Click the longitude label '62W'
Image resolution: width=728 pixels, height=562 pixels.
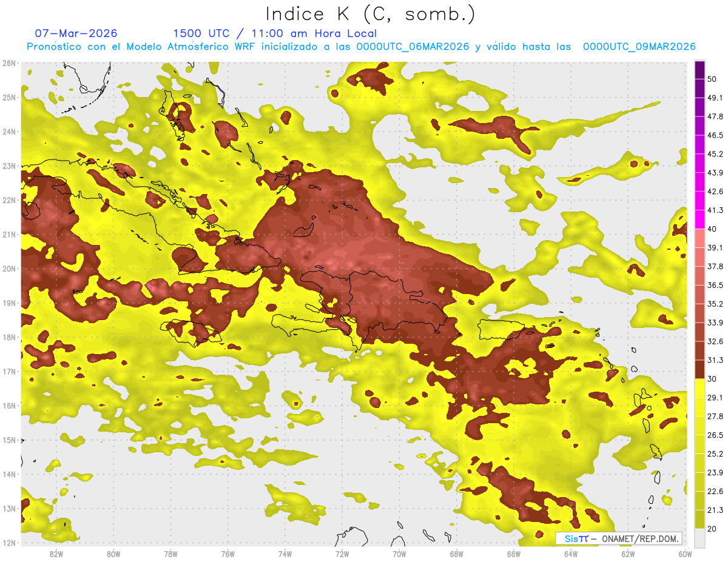point(628,554)
